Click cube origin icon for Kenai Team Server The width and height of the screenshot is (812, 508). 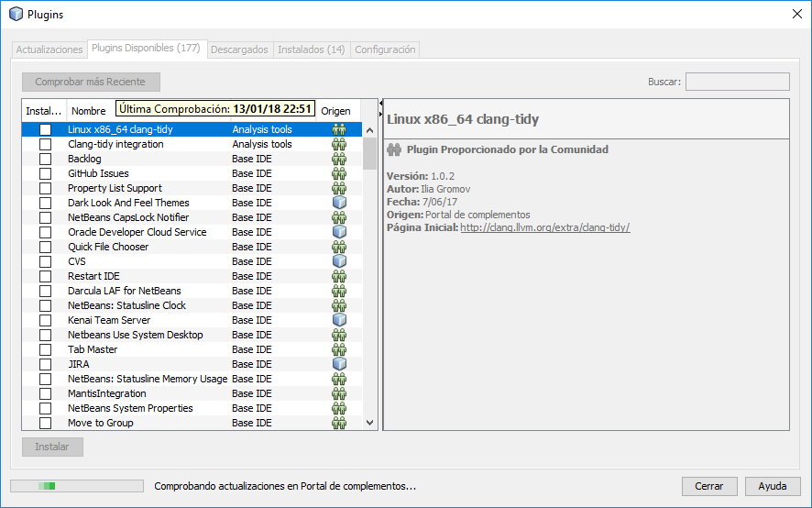pos(339,320)
